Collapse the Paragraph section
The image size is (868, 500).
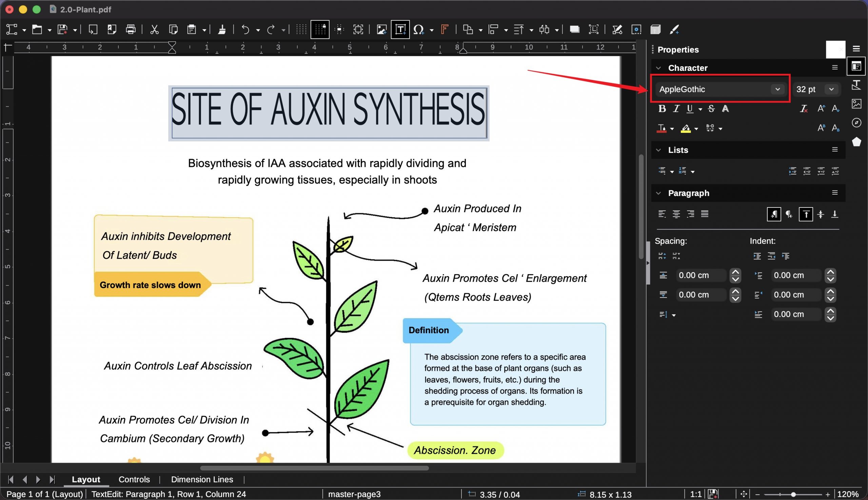658,193
